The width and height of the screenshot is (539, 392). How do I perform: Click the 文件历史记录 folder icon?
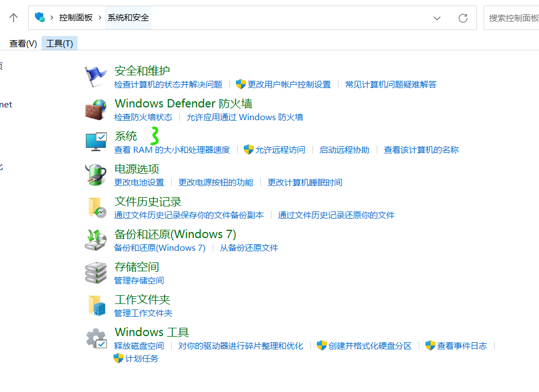pos(95,207)
